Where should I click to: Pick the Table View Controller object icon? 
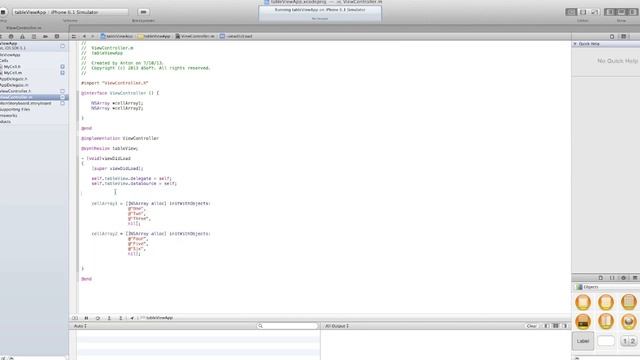606,302
